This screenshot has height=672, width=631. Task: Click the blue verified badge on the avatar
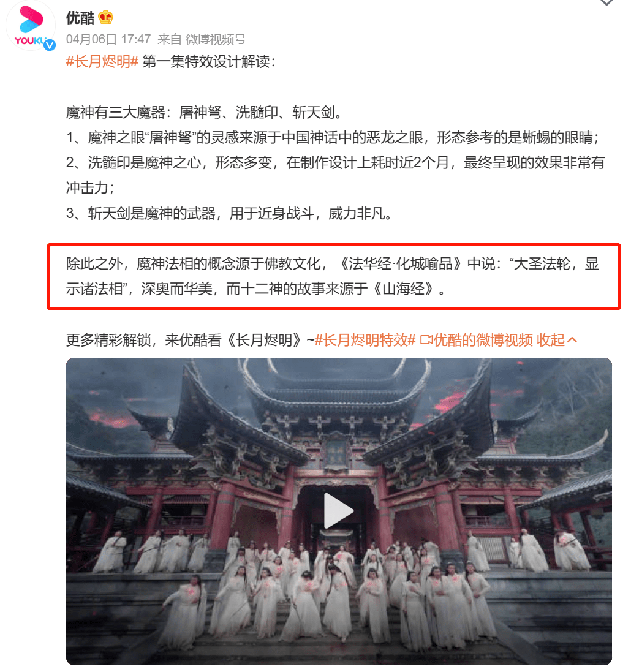[x=50, y=45]
